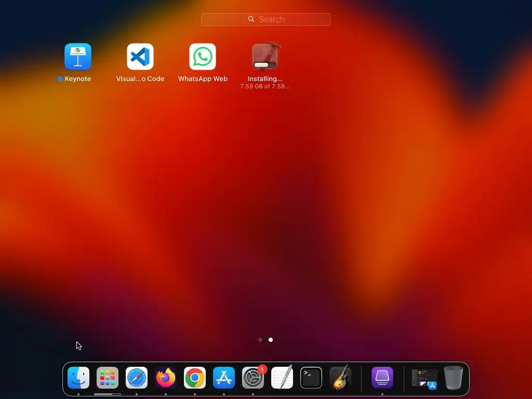Switch to first Launchpad page dot
The width and height of the screenshot is (532, 399).
click(260, 340)
